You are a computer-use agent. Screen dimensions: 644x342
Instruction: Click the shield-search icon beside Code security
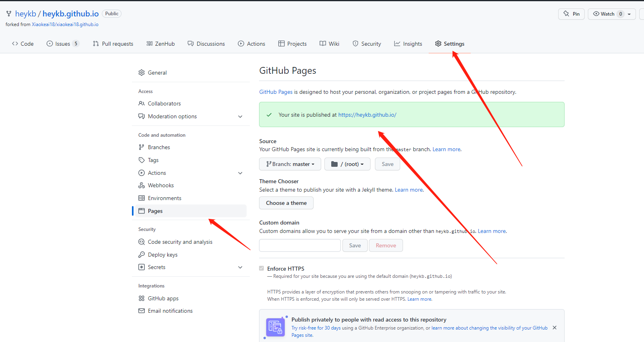[x=142, y=242]
